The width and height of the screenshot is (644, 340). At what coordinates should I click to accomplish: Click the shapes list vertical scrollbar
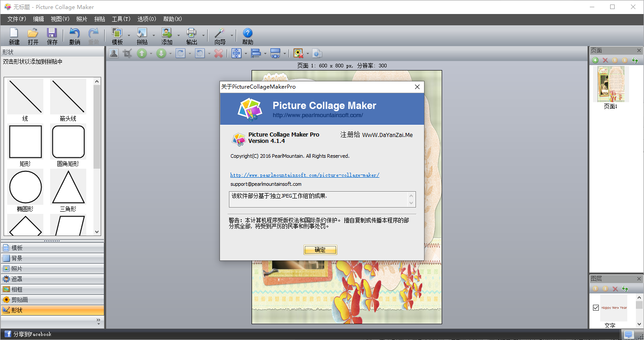click(97, 156)
